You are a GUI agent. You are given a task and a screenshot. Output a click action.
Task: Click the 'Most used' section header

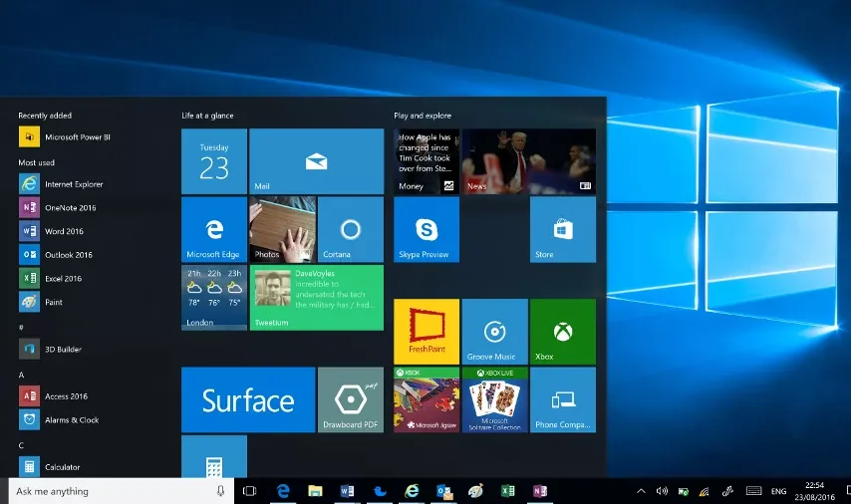tap(36, 162)
